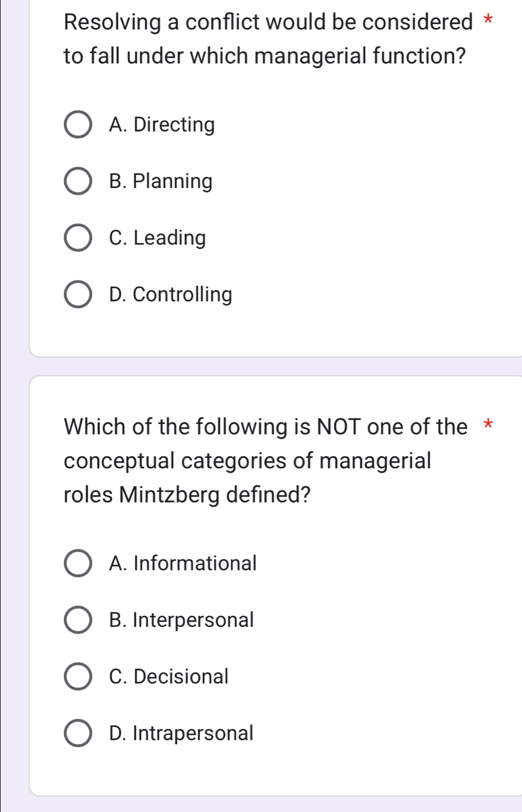Select answer B. Planning
The height and width of the screenshot is (812, 522).
pos(78,181)
